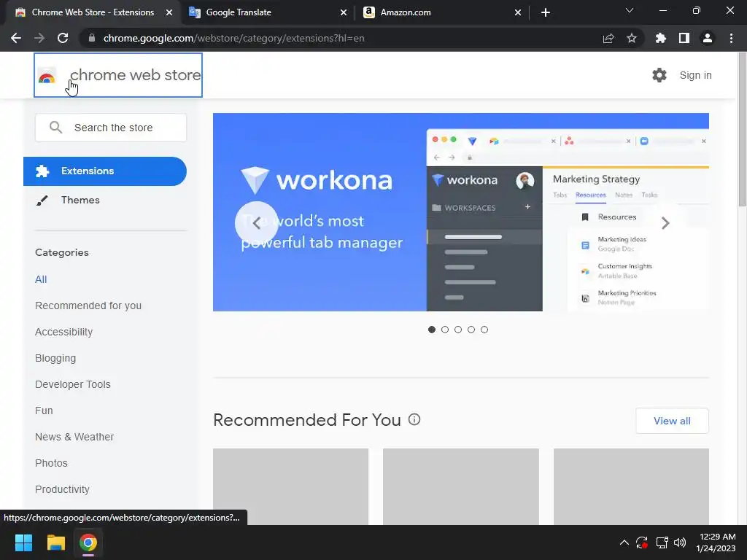Open the Workona banner promotion
The image size is (747, 560).
point(461,212)
